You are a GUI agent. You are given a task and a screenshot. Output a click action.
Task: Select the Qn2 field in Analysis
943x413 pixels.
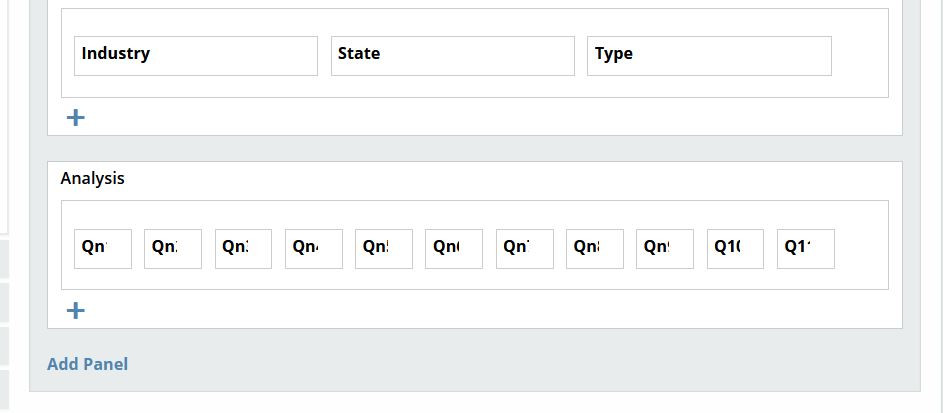[x=173, y=249]
